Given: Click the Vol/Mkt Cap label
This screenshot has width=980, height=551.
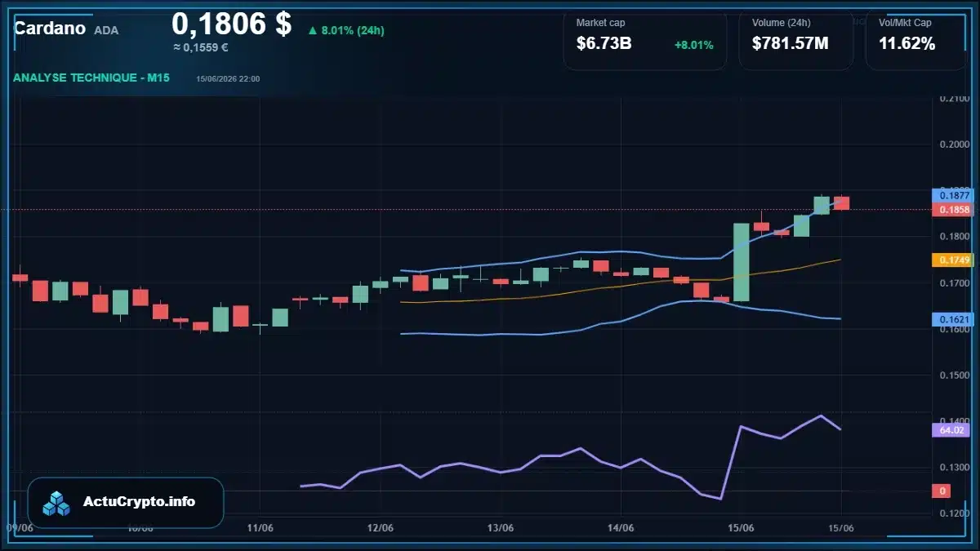Looking at the screenshot, I should (x=905, y=23).
